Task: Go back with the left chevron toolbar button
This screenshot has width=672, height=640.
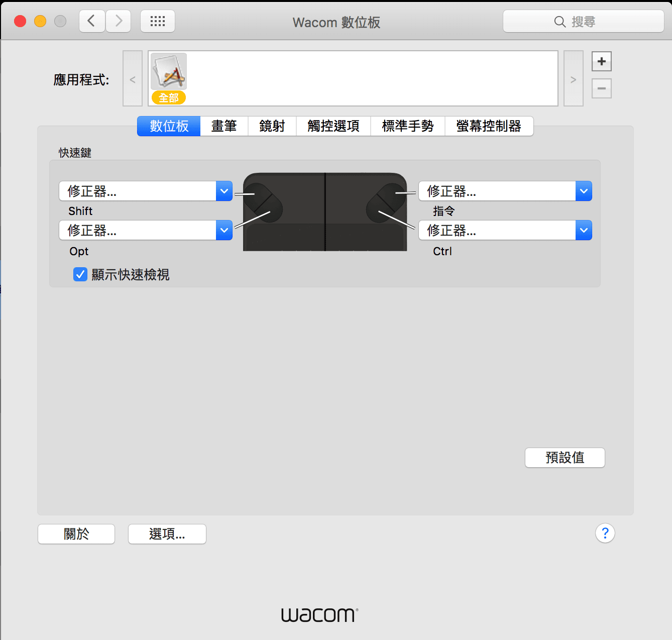Action: point(92,21)
